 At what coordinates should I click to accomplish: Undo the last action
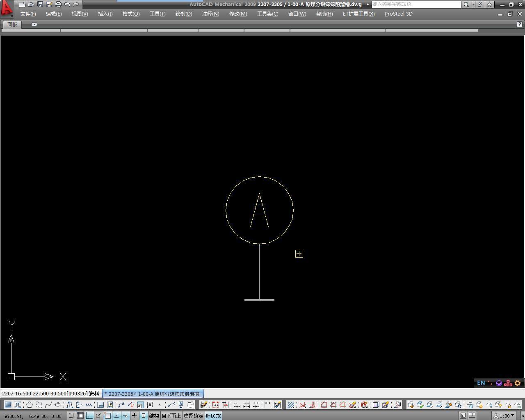[67, 5]
